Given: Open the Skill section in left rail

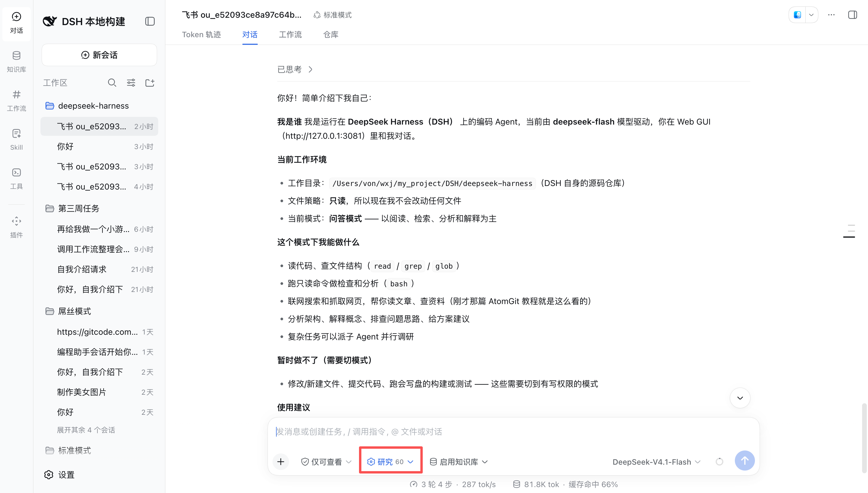Looking at the screenshot, I should [x=16, y=140].
